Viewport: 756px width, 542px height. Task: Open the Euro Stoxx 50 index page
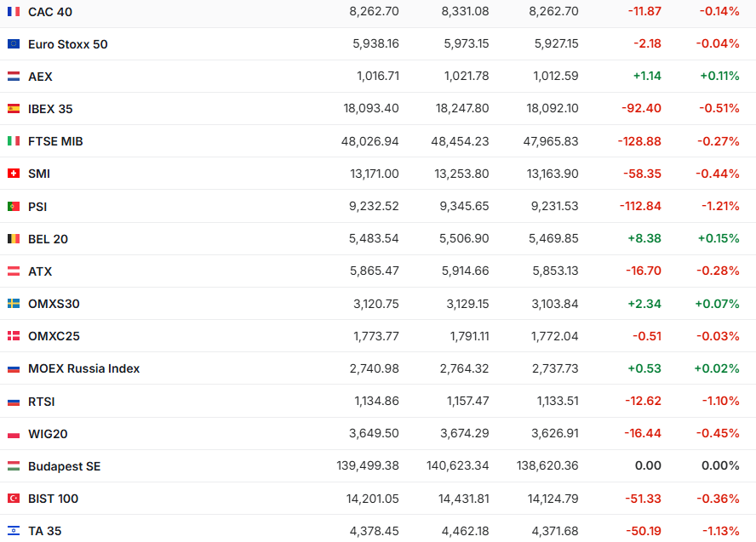67,44
